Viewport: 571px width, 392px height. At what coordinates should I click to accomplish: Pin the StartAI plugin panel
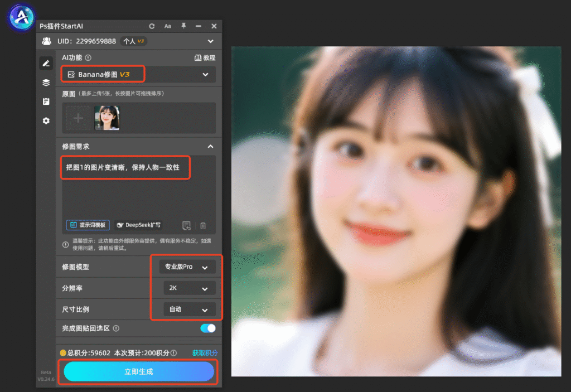[x=183, y=26]
